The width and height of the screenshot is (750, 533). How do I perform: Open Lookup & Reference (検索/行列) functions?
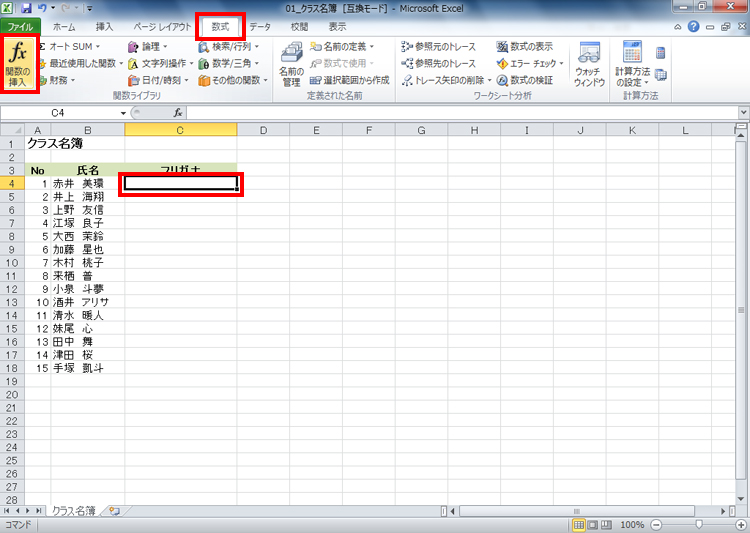tap(229, 46)
